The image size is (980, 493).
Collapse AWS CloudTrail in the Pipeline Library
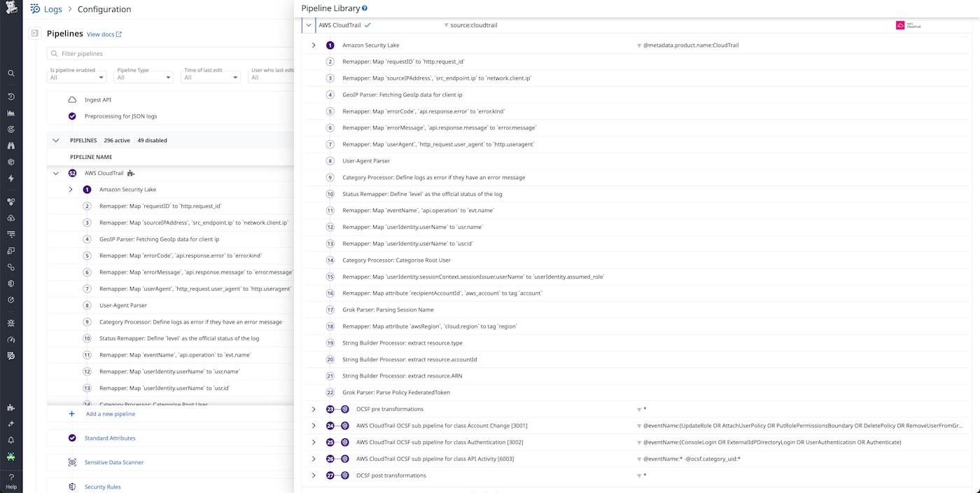pos(309,25)
